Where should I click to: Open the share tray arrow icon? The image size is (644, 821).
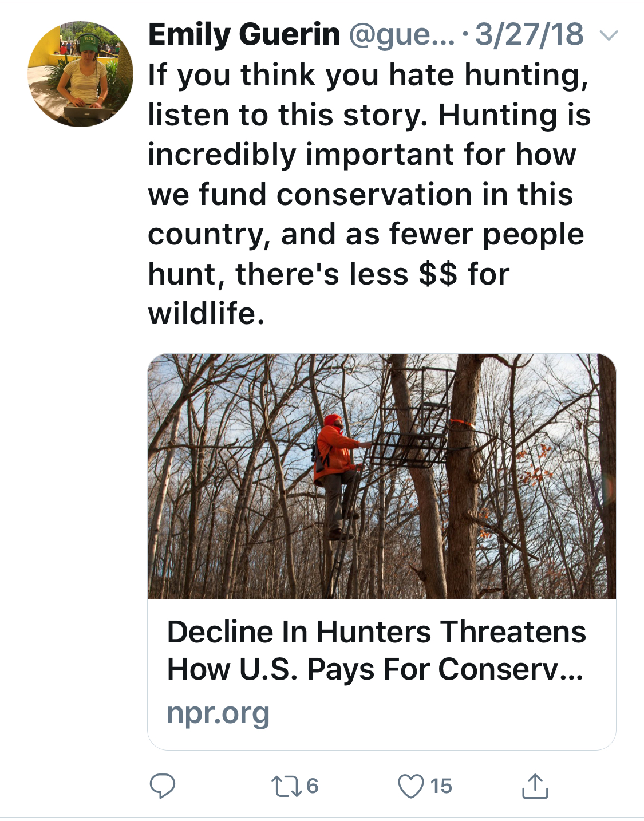coord(535,786)
